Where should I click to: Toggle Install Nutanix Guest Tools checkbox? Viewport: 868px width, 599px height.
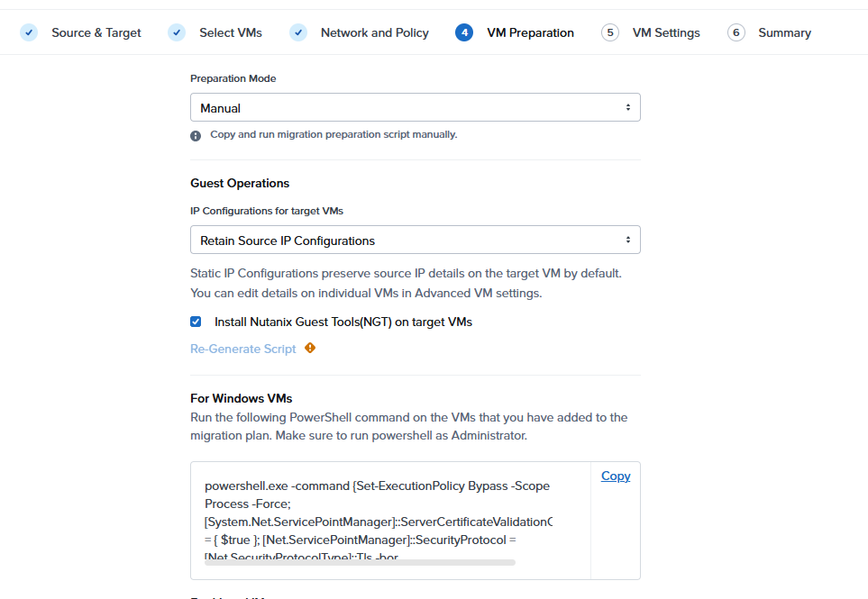click(196, 322)
